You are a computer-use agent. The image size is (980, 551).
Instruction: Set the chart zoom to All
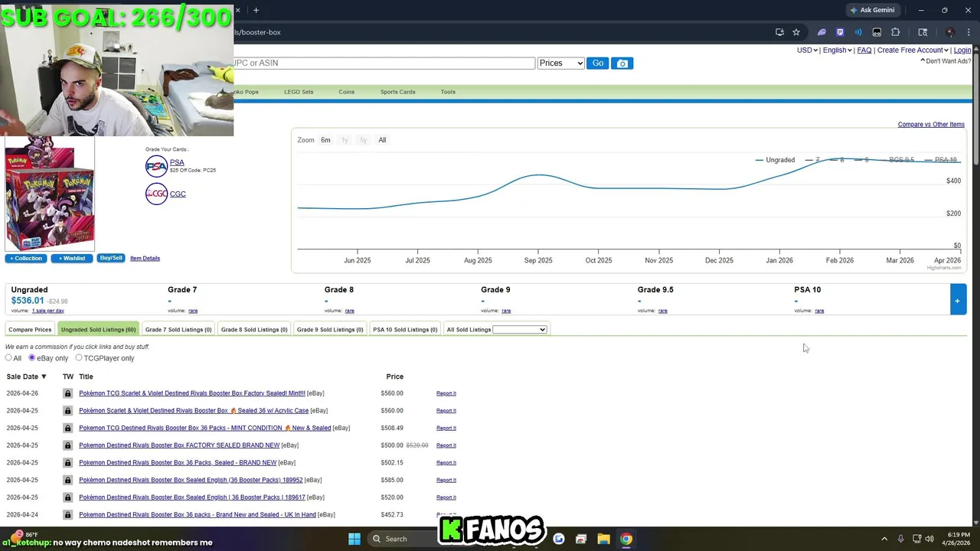(382, 140)
